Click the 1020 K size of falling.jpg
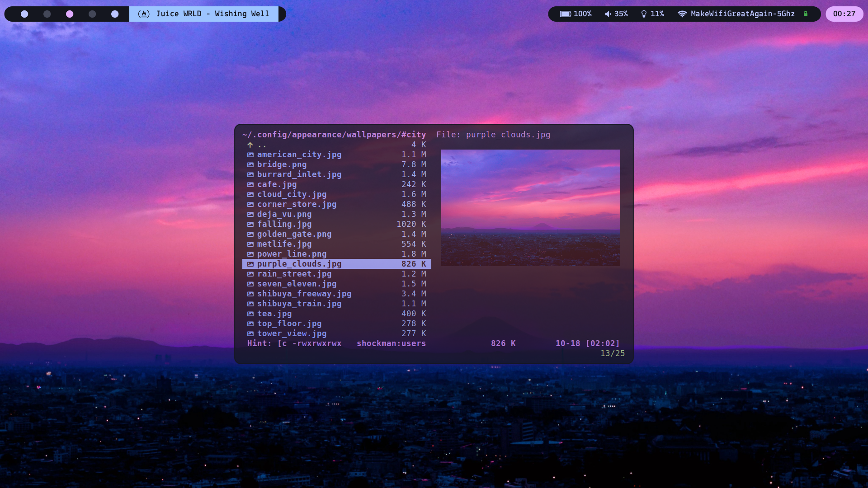This screenshot has width=868, height=488. pyautogui.click(x=411, y=224)
